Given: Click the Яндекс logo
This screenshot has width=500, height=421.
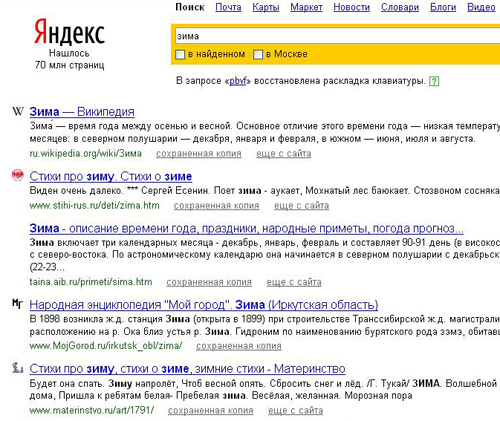Looking at the screenshot, I should [x=69, y=32].
